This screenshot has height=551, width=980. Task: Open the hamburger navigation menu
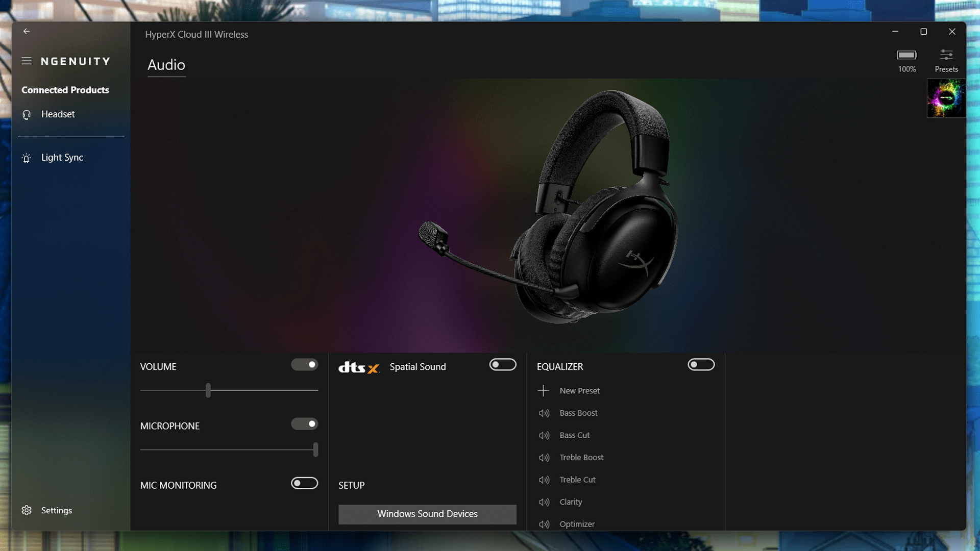coord(27,61)
